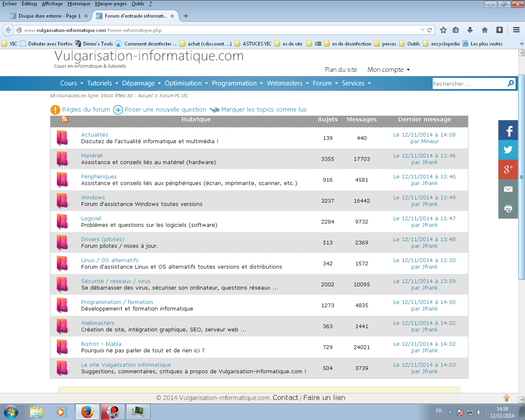Switch to Firefox taskbar icon

[87, 412]
